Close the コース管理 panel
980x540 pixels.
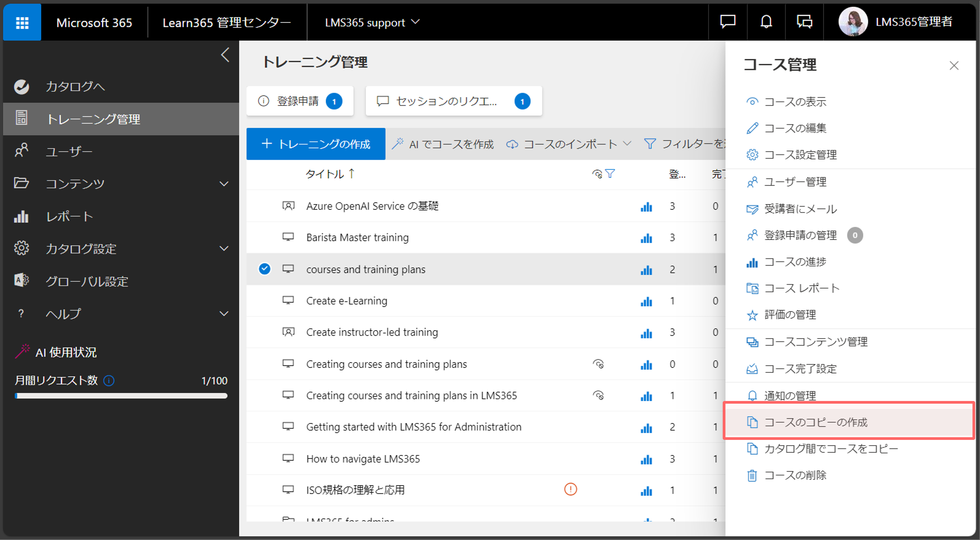tap(954, 65)
